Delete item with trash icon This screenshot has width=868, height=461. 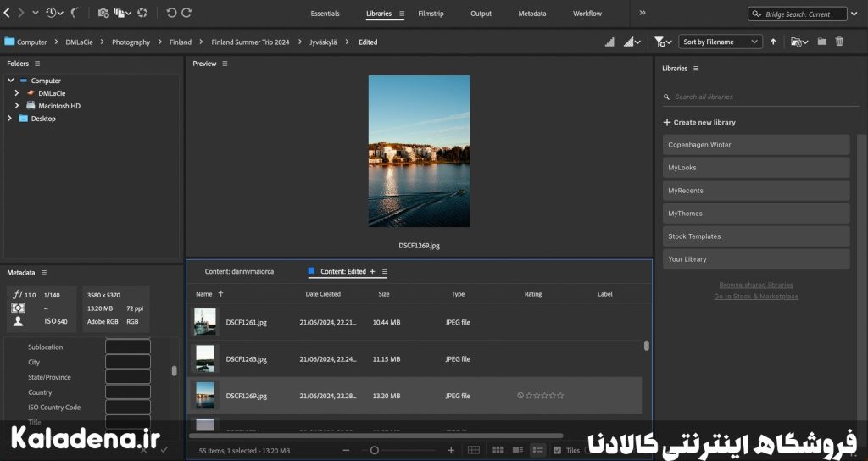(x=839, y=42)
